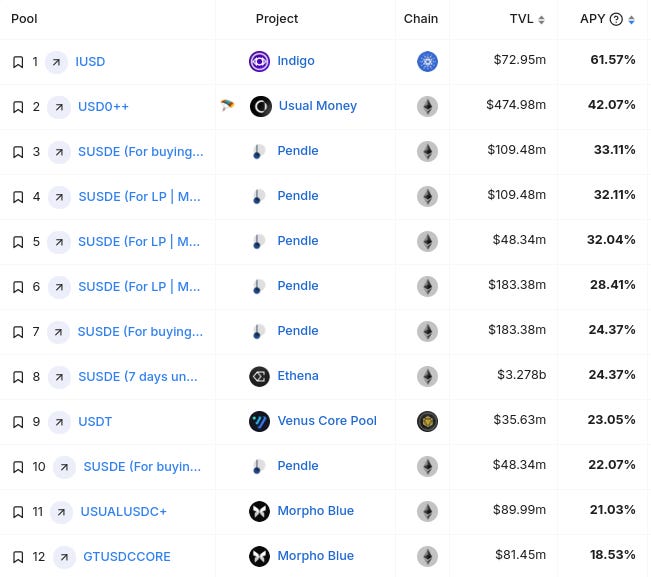Viewport: 651px width, 577px height.
Task: Open external link arrow for IUSD
Action: click(56, 62)
